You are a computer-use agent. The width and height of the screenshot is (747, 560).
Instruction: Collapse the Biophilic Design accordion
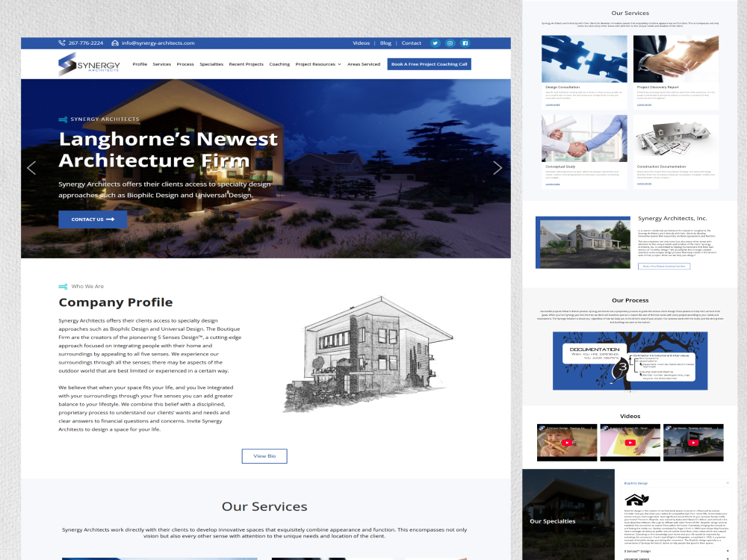pyautogui.click(x=727, y=483)
